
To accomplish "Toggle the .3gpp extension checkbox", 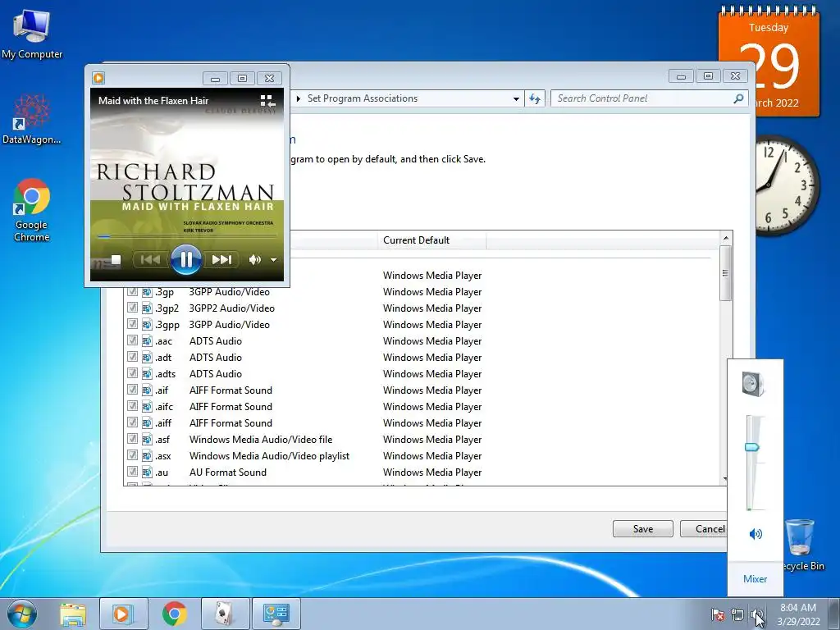I will 132,324.
